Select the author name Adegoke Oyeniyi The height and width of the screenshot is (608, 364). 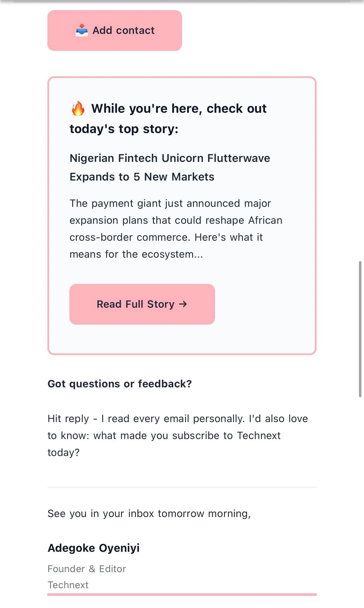[94, 548]
